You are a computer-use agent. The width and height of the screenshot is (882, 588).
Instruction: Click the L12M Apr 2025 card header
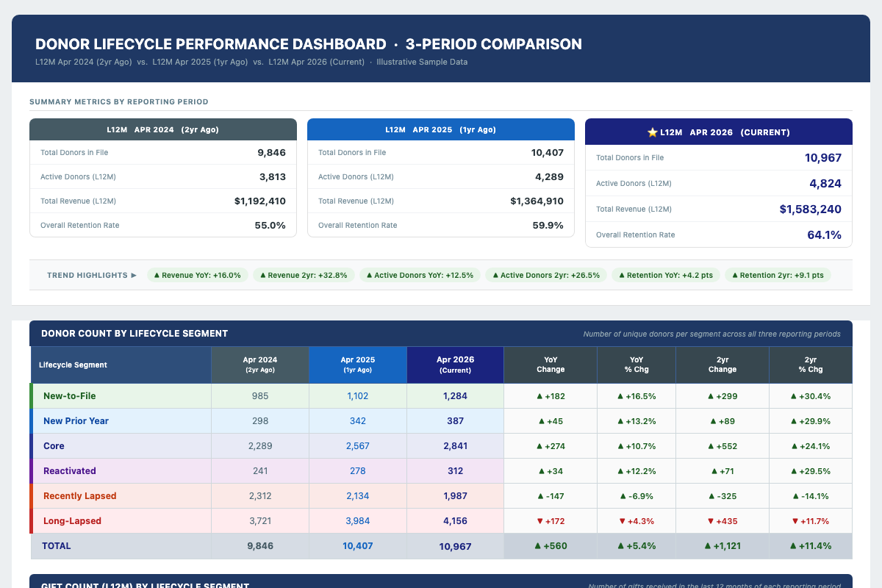point(440,129)
